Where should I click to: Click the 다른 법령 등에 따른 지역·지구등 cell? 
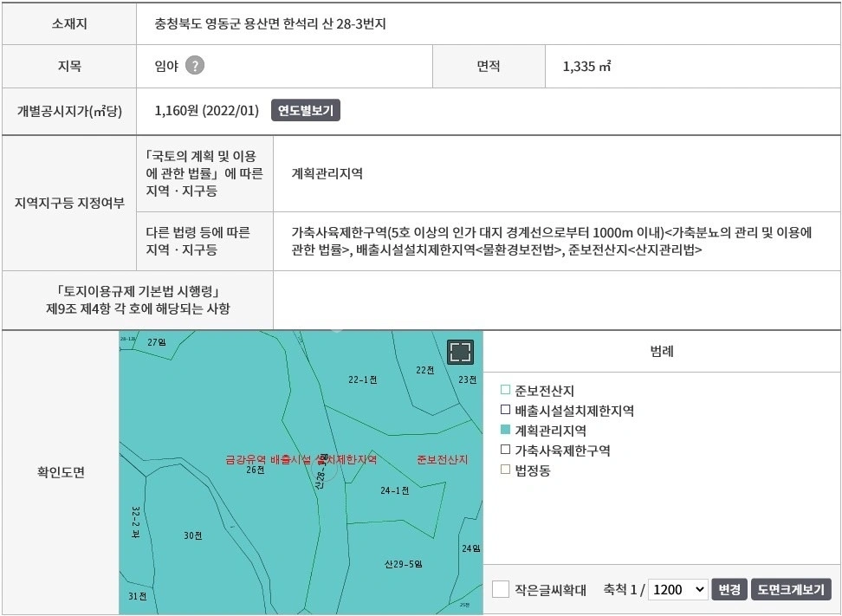point(204,241)
